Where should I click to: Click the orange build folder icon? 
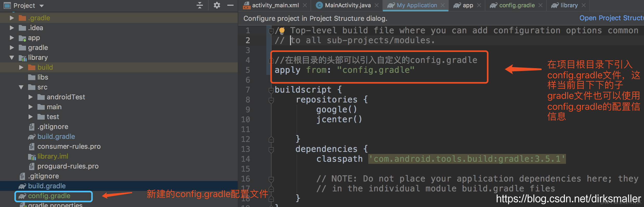click(x=32, y=67)
